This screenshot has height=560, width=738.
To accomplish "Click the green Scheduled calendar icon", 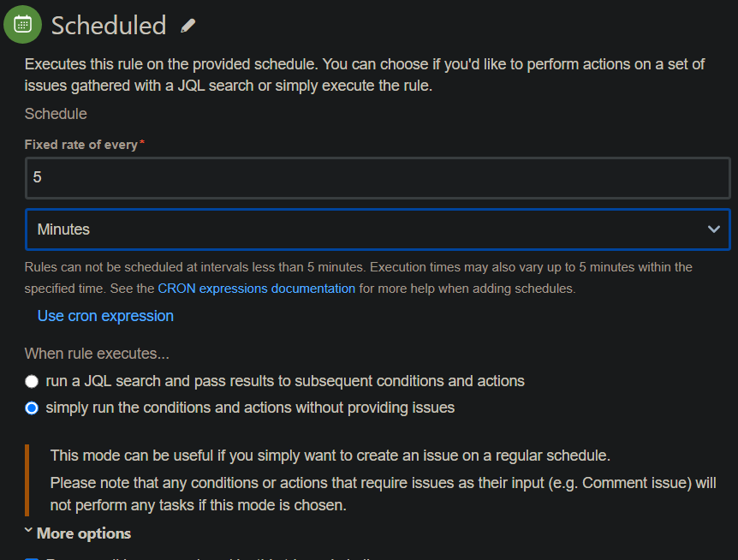I will (22, 25).
